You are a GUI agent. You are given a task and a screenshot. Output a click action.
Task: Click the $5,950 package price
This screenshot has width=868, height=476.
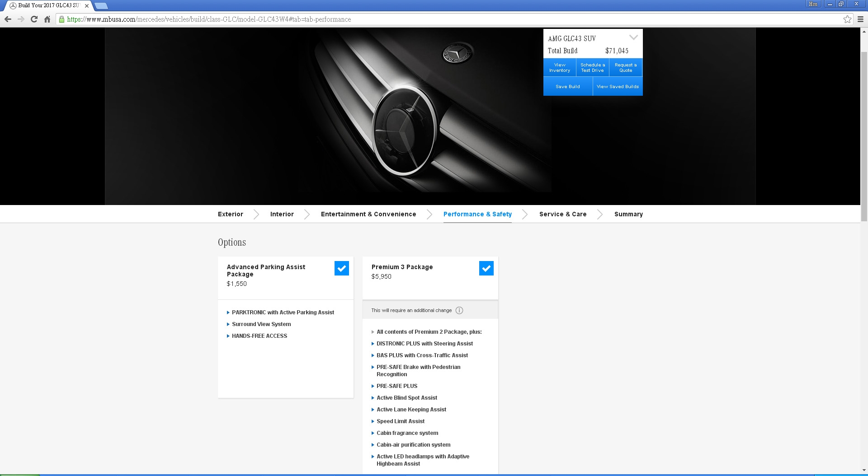pos(382,277)
